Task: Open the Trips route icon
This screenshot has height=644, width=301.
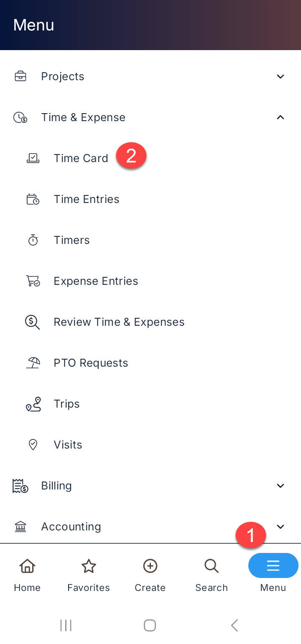Action: click(33, 404)
